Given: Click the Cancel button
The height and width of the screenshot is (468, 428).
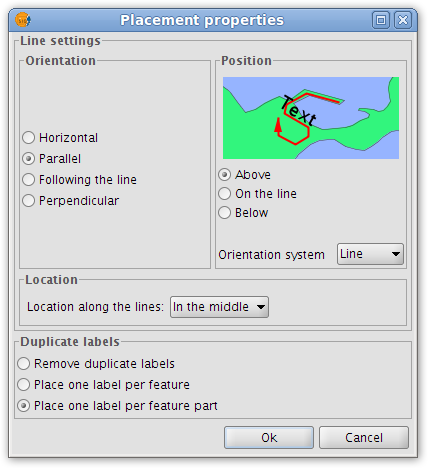Looking at the screenshot, I should pos(364,437).
